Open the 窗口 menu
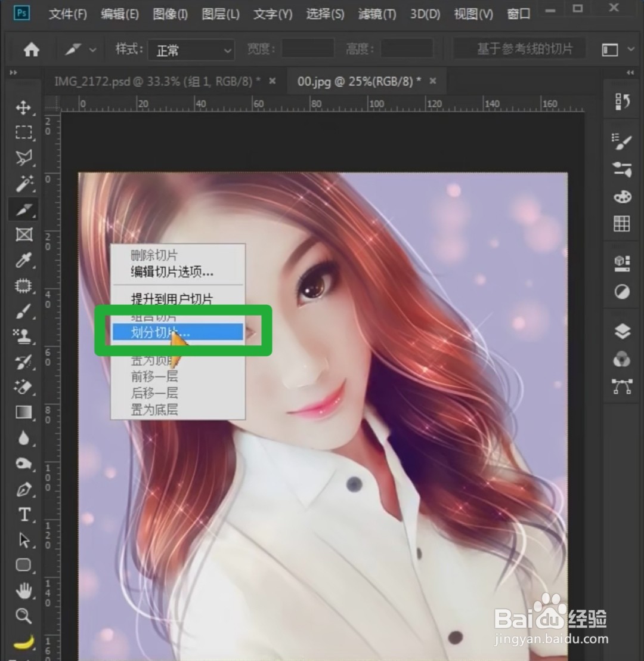Viewport: 644px width, 661px height. [x=518, y=14]
